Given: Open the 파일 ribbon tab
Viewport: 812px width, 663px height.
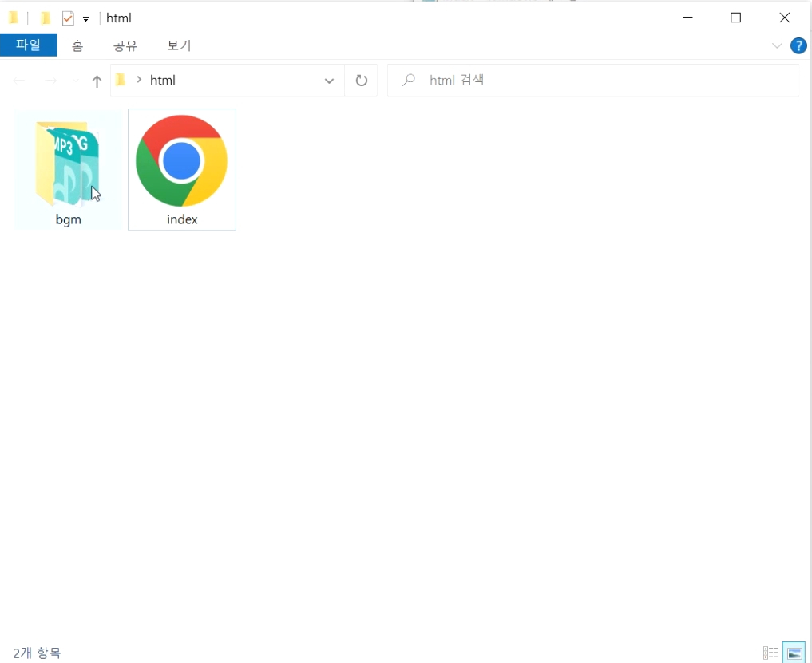Looking at the screenshot, I should (x=29, y=45).
